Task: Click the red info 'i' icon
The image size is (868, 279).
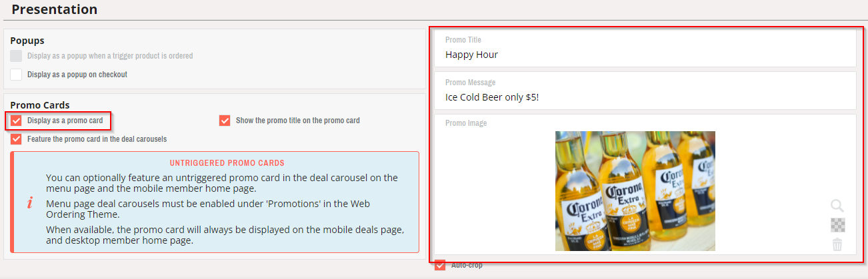Action: [29, 202]
